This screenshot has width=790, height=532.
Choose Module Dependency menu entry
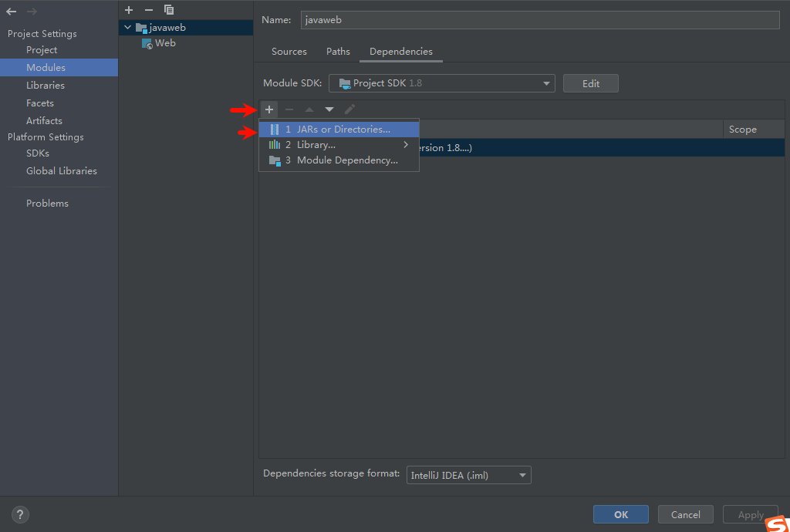[x=339, y=160]
